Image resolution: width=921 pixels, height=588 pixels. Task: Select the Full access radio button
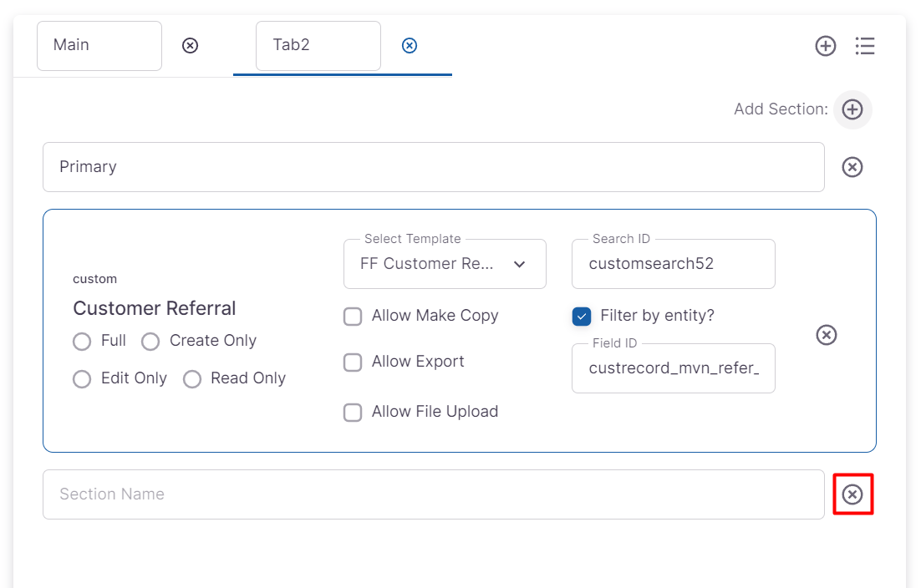(82, 342)
